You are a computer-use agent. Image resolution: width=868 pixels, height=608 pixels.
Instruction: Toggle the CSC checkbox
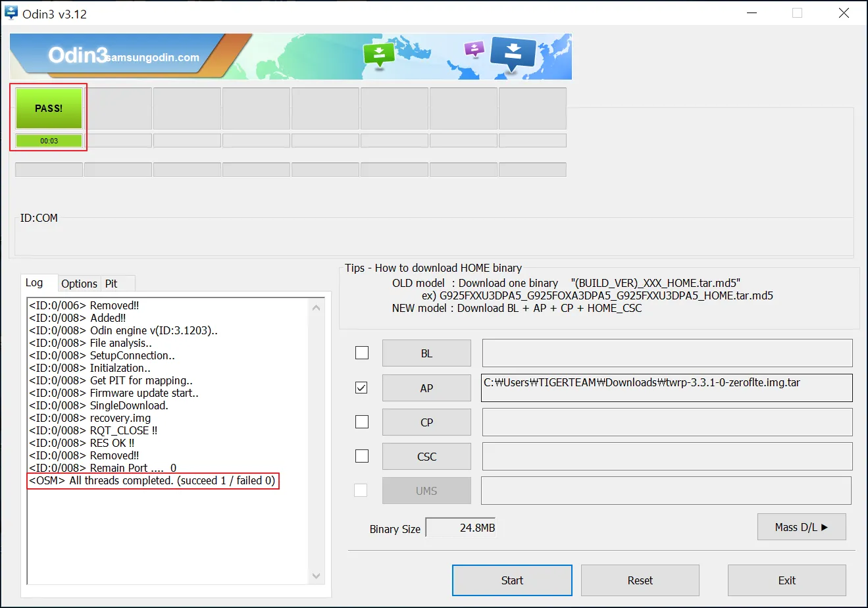[362, 456]
